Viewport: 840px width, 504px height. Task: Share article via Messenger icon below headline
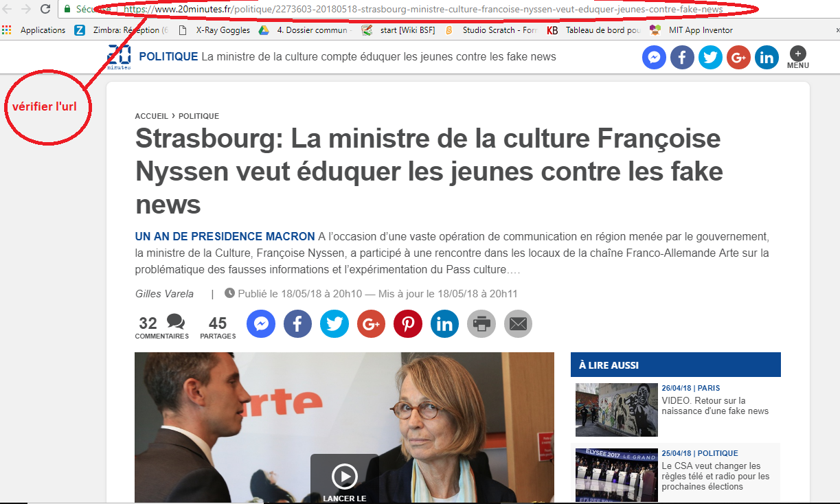coord(261,323)
